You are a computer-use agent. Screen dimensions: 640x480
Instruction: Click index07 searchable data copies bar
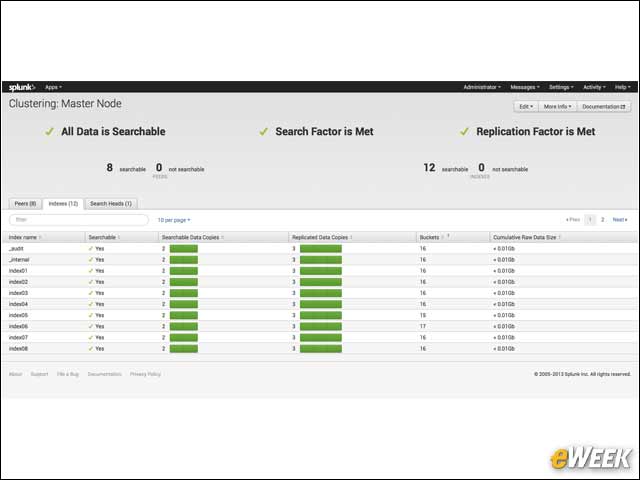click(x=184, y=338)
